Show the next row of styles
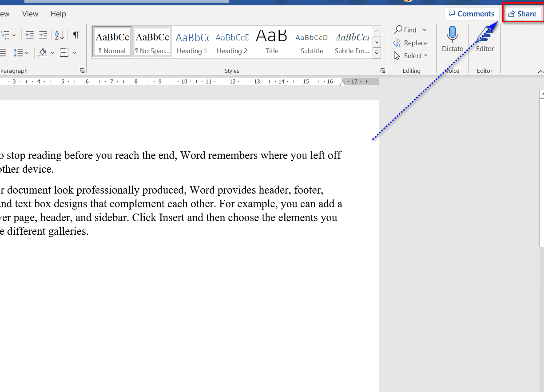 click(x=377, y=42)
